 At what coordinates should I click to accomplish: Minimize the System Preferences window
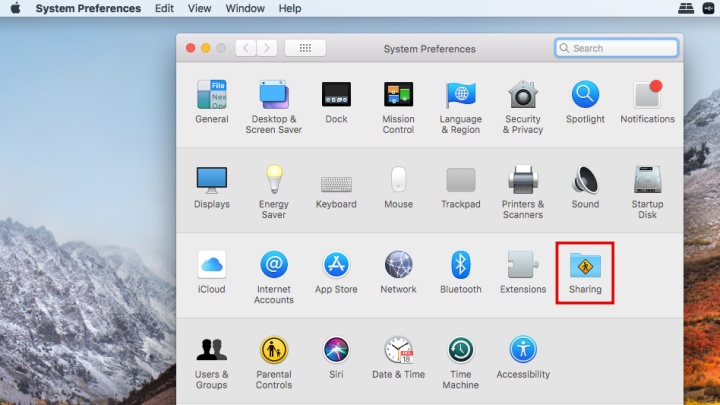206,48
